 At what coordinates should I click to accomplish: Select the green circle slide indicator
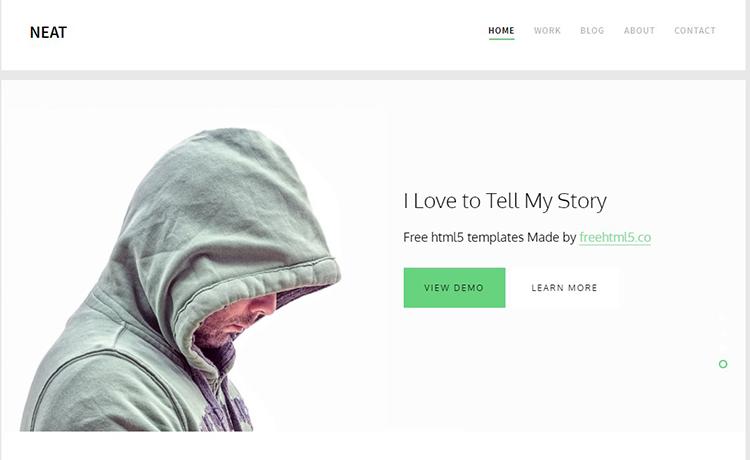[x=723, y=364]
